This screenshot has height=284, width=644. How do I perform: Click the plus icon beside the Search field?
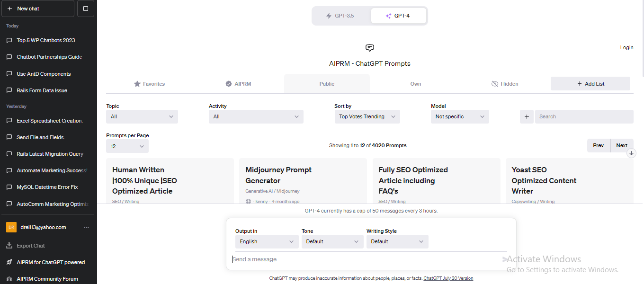[527, 116]
